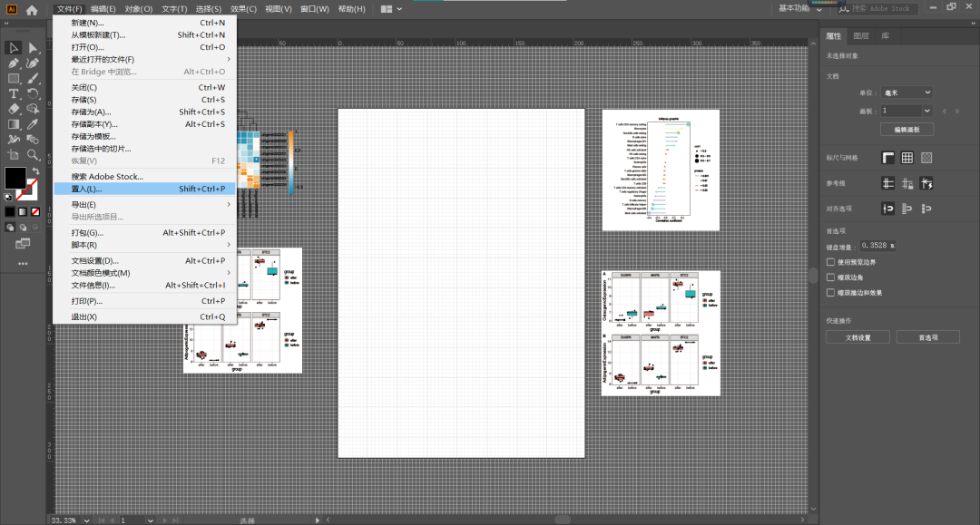980x525 pixels.
Task: Select the Rotate tool
Action: pos(33,93)
